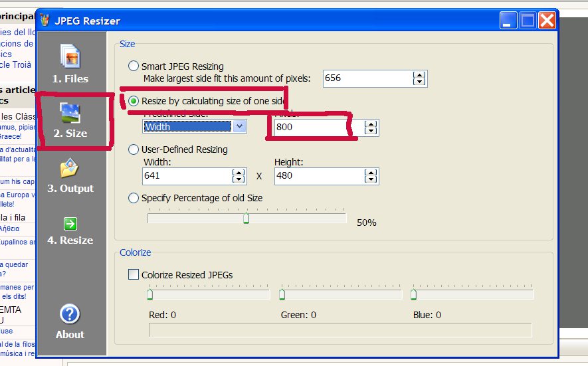Decrease user-defined Height 480 value
The width and height of the screenshot is (588, 366).
(x=371, y=179)
